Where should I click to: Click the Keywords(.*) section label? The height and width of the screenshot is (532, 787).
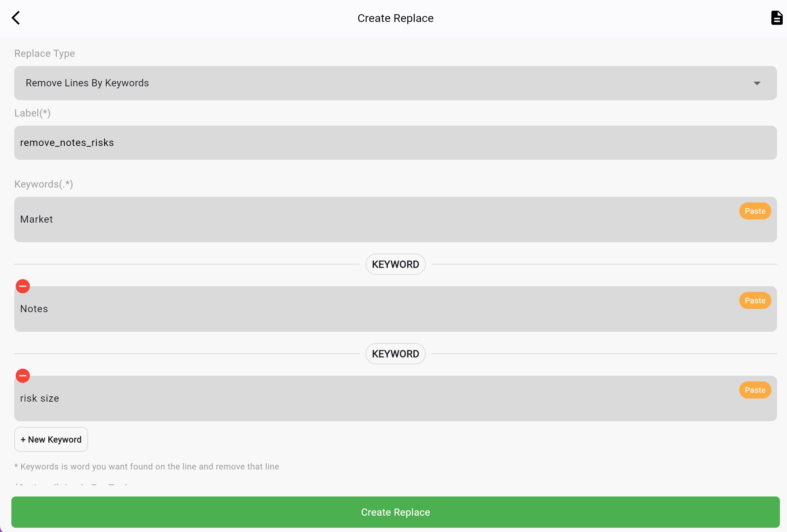pyautogui.click(x=44, y=184)
